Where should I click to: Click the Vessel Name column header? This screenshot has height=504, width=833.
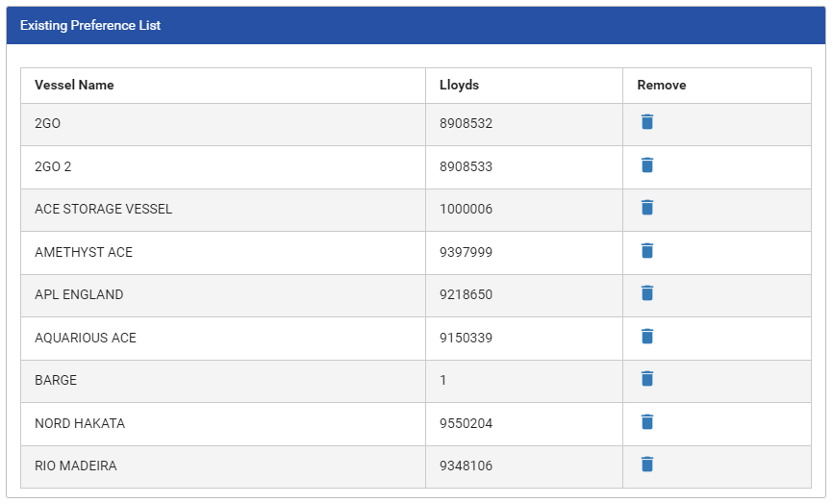74,85
